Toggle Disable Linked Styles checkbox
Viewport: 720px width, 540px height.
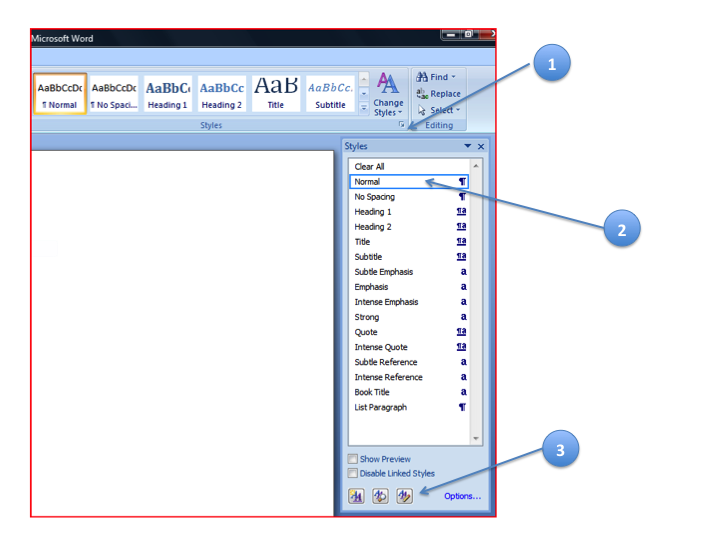(x=353, y=473)
